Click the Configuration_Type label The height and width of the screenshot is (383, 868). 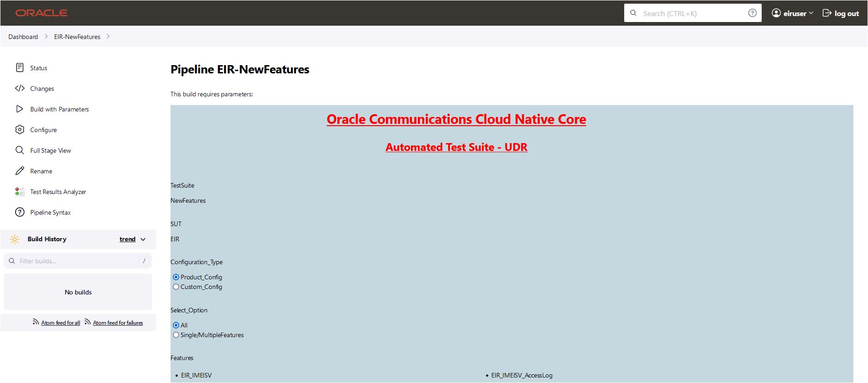pyautogui.click(x=197, y=262)
